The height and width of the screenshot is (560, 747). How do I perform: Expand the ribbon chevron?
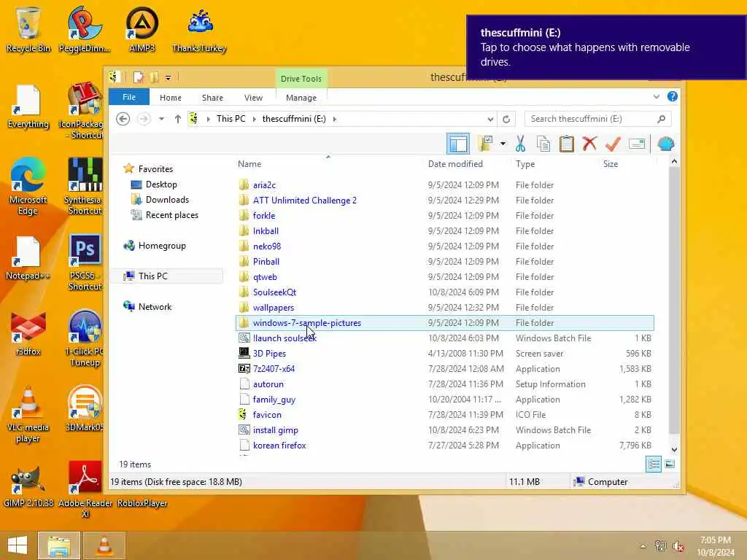point(656,97)
